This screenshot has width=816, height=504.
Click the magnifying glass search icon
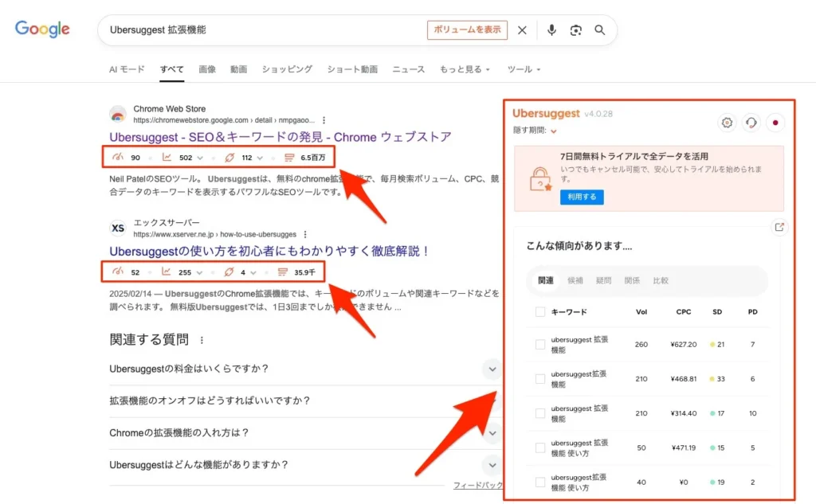click(x=600, y=30)
